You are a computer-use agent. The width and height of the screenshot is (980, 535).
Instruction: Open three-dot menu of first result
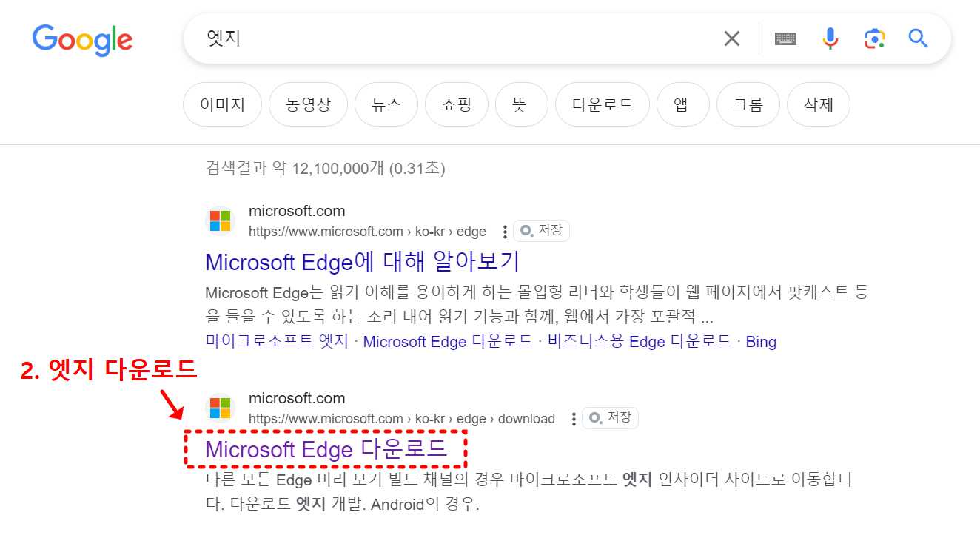[x=505, y=232]
